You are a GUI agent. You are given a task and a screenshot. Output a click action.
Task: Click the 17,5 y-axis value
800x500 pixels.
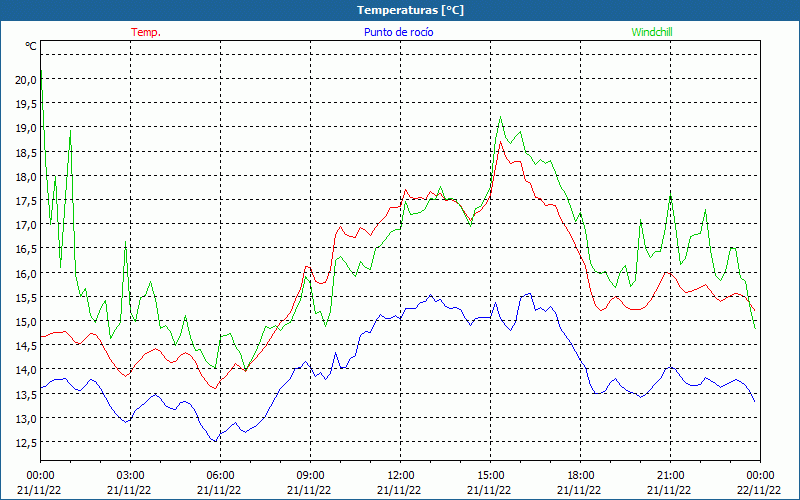click(x=27, y=201)
